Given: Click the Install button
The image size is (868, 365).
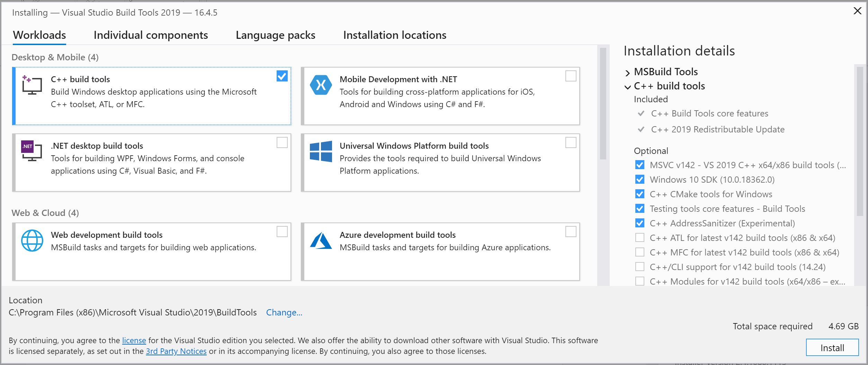Looking at the screenshot, I should click(x=832, y=348).
